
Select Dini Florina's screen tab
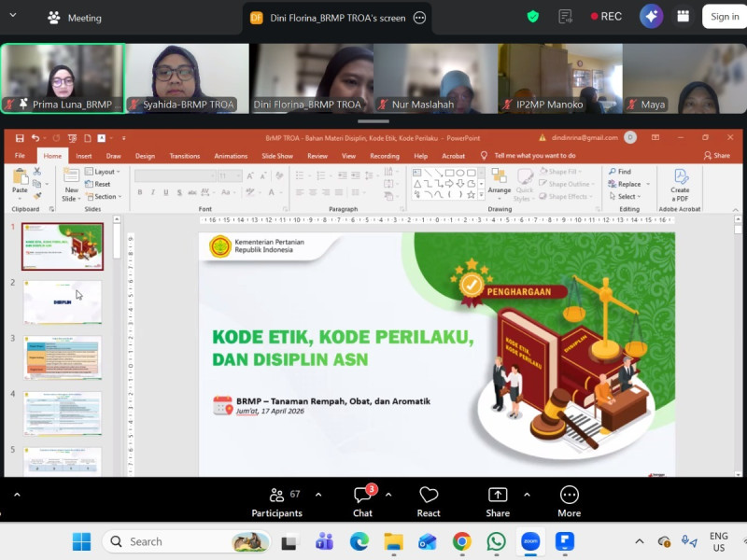[336, 18]
